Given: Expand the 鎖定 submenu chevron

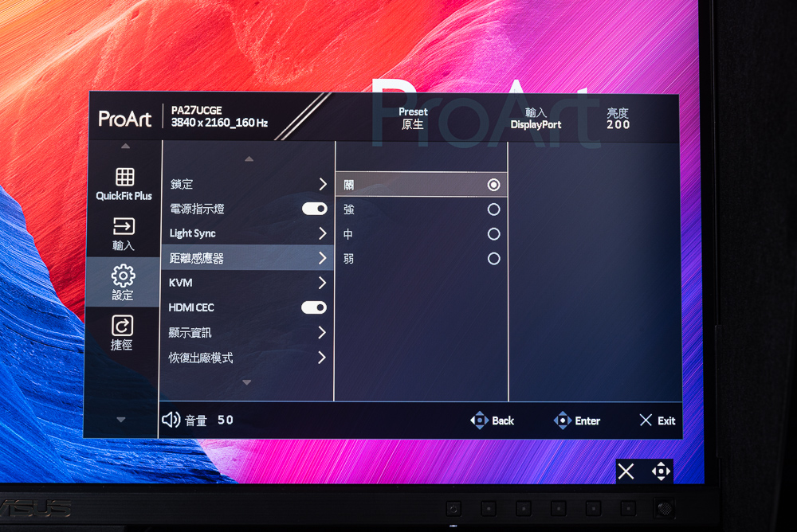Looking at the screenshot, I should pos(323,184).
